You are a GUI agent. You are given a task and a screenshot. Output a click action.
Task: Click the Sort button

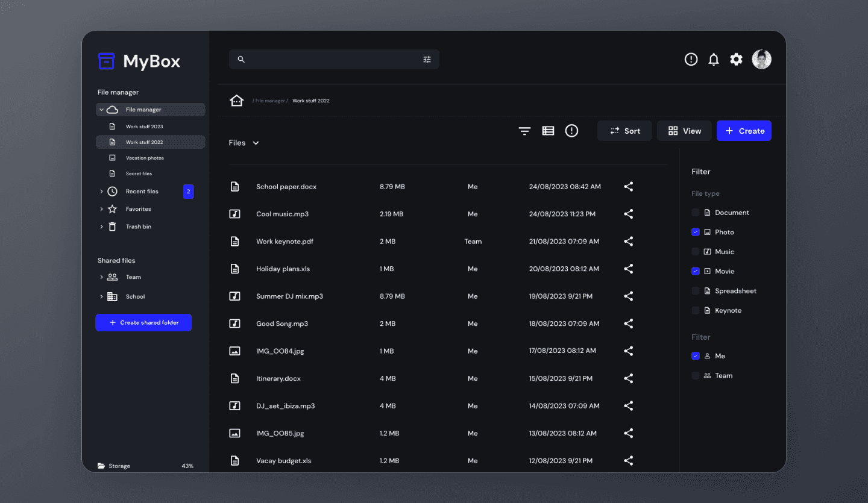click(x=624, y=131)
